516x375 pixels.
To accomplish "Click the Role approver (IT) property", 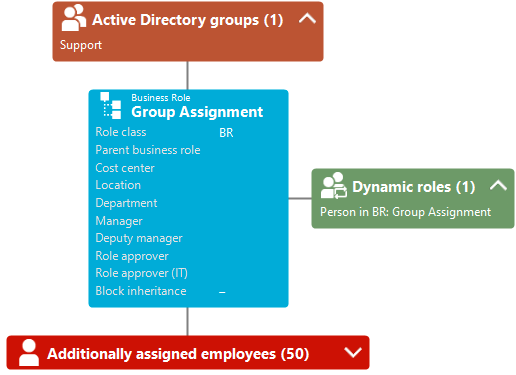I will click(141, 273).
